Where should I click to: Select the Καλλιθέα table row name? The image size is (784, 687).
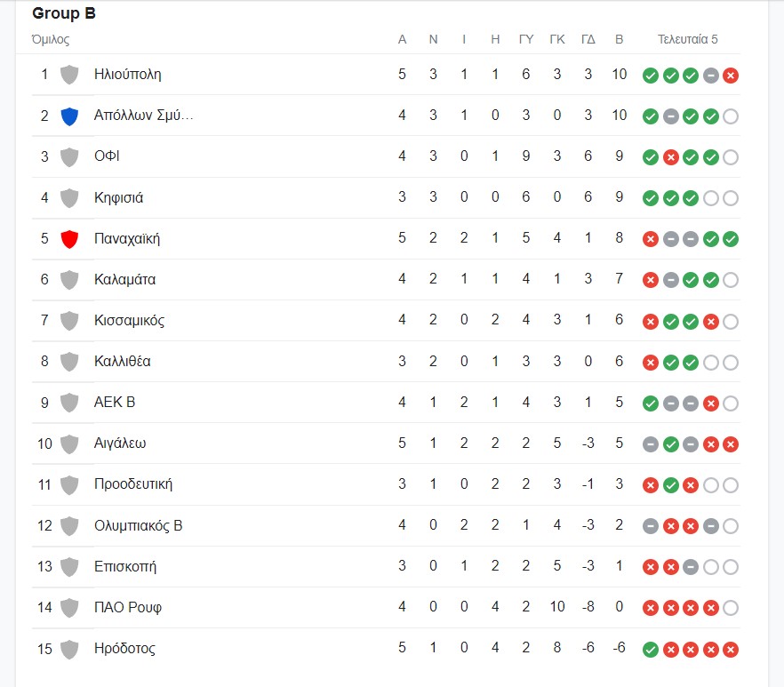[x=124, y=361]
